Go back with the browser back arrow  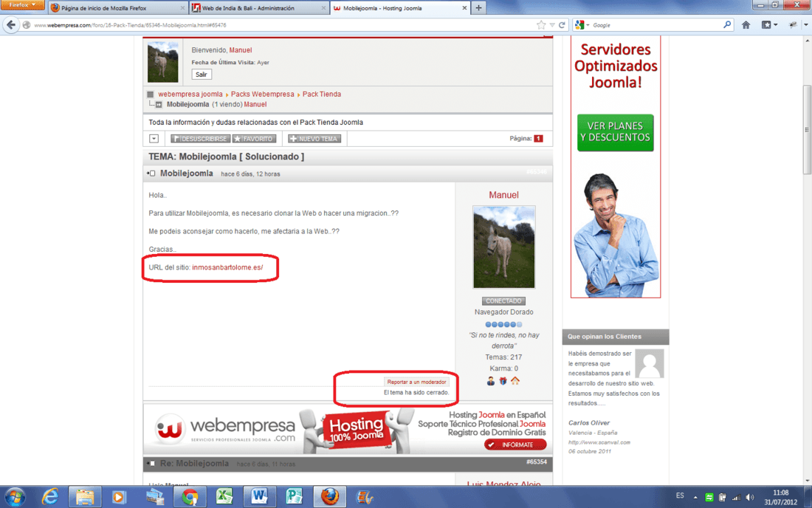pos(11,25)
